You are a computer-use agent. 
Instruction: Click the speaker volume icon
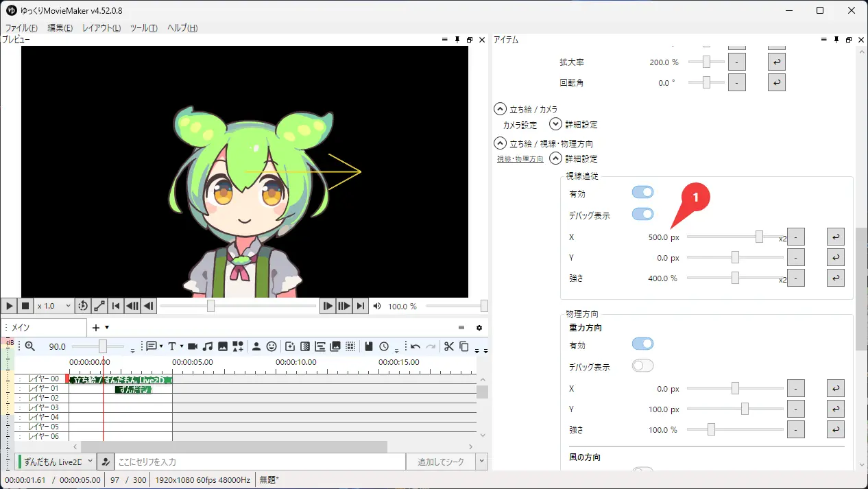click(x=377, y=306)
